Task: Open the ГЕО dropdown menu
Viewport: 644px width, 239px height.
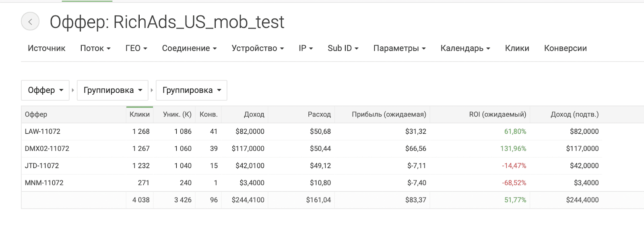Action: (136, 48)
